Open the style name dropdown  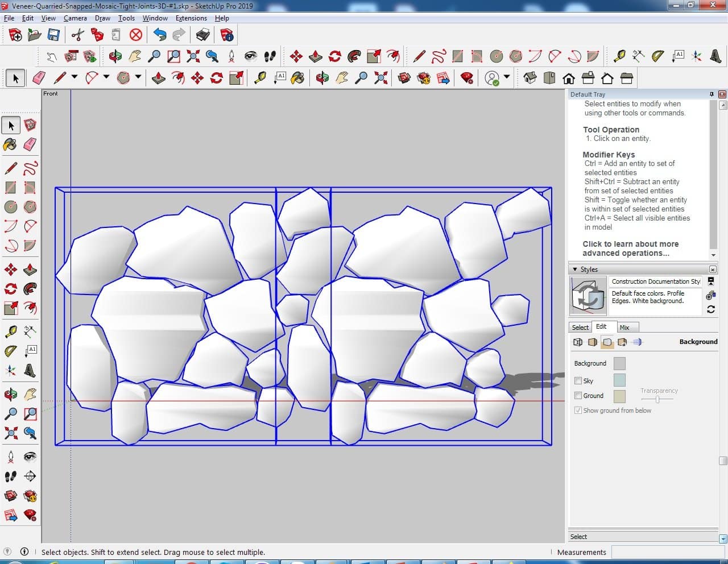pyautogui.click(x=656, y=281)
